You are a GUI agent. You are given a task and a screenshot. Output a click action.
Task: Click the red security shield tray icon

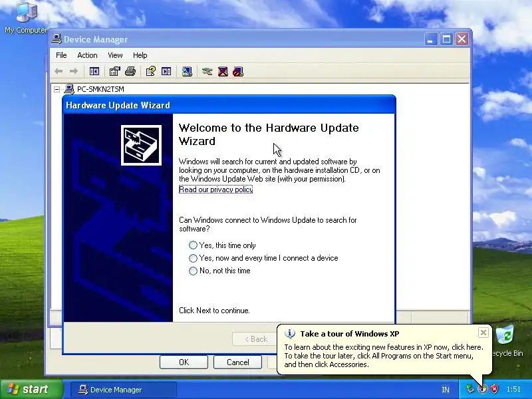[494, 389]
